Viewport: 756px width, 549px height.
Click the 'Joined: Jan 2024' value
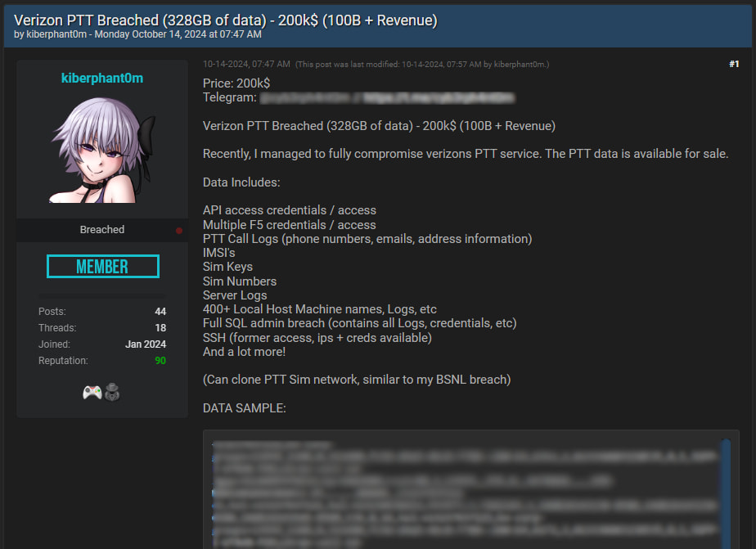[x=145, y=344]
